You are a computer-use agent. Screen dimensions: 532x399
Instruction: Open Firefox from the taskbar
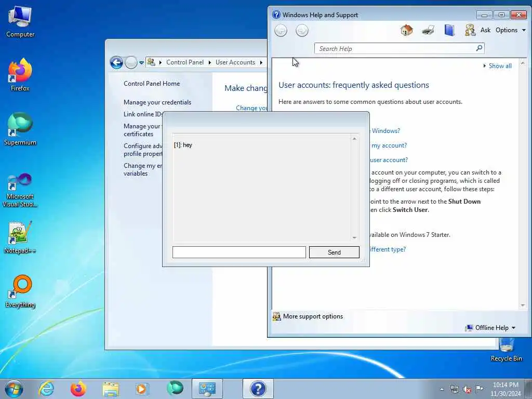click(x=78, y=389)
